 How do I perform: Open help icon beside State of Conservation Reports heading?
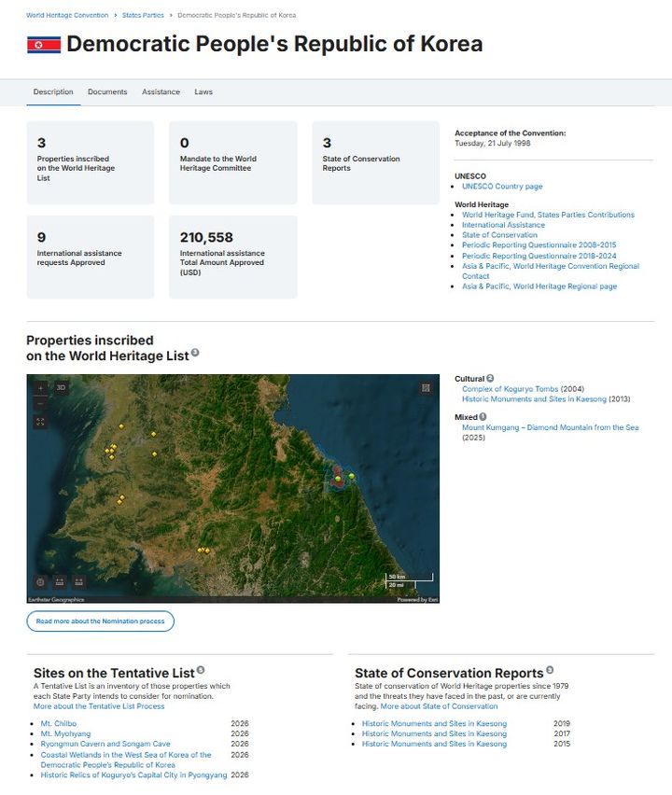[x=550, y=670]
